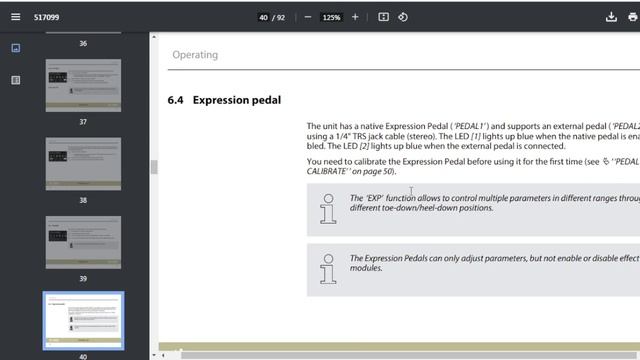Download the PDF document
The image size is (640, 360).
[611, 17]
